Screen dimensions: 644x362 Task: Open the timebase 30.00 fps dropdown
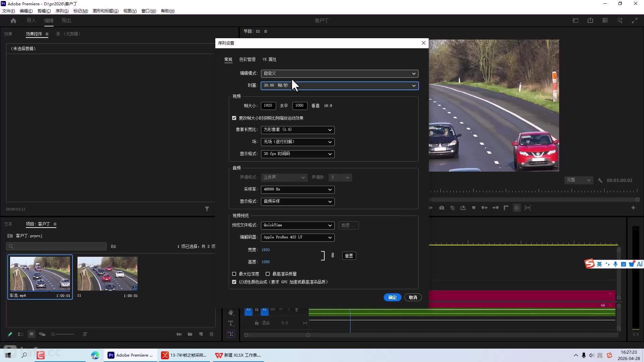(340, 85)
